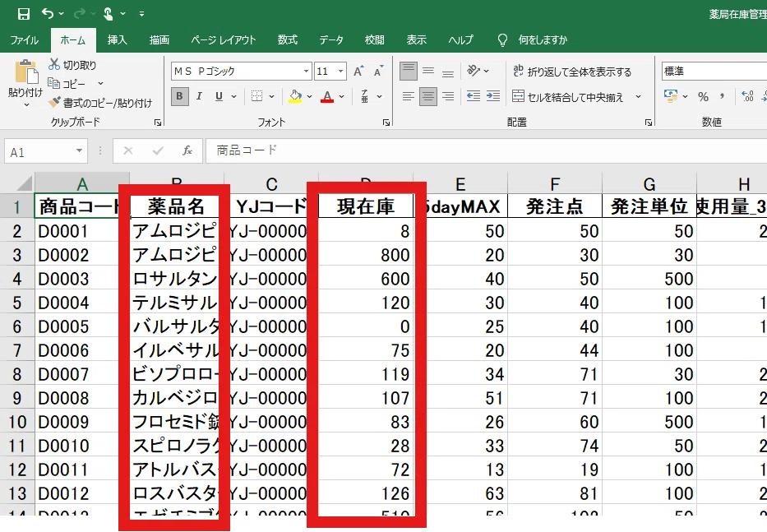Click the orientation (text angle) icon
Viewport: 767px width, 532px height.
tap(474, 71)
